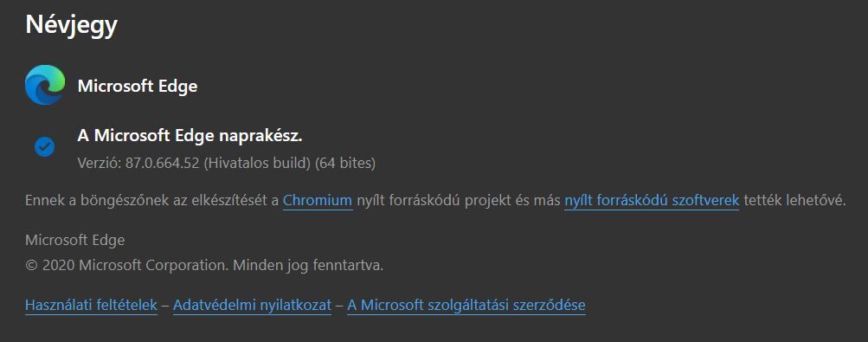Click the Névjegy page heading

(x=72, y=25)
